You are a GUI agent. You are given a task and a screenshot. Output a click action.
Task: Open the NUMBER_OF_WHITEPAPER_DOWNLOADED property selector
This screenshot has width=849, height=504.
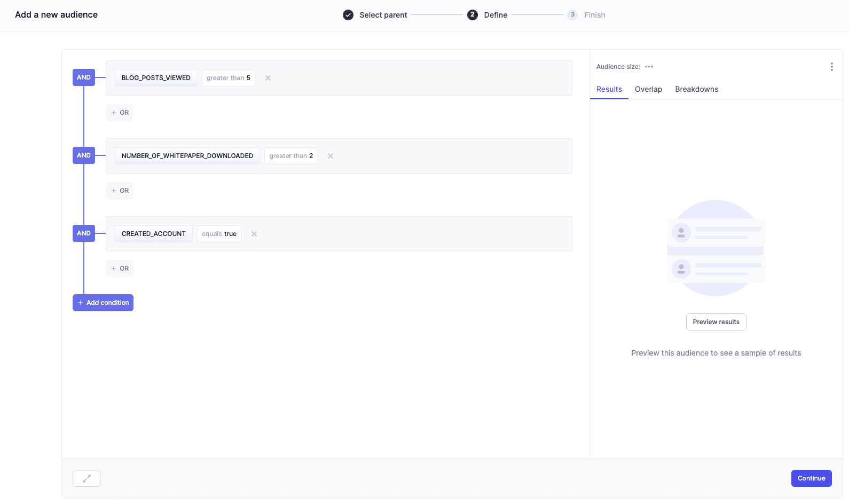(187, 156)
